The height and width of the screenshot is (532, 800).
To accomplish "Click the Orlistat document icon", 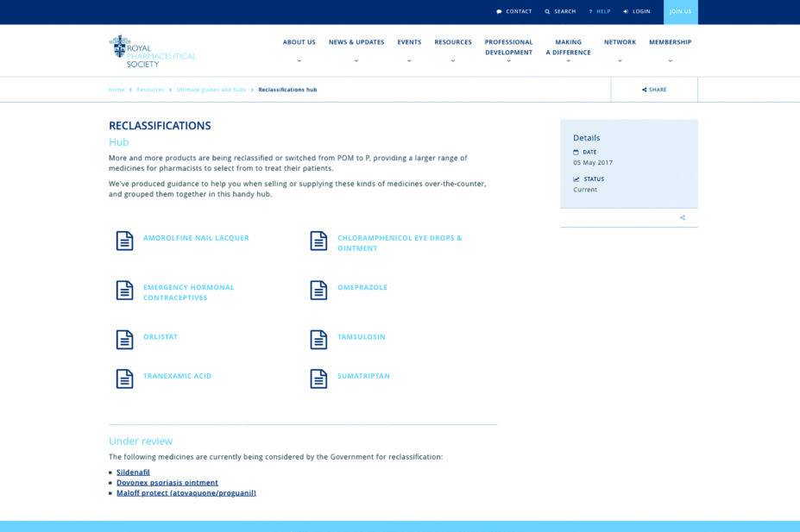I will pyautogui.click(x=125, y=340).
